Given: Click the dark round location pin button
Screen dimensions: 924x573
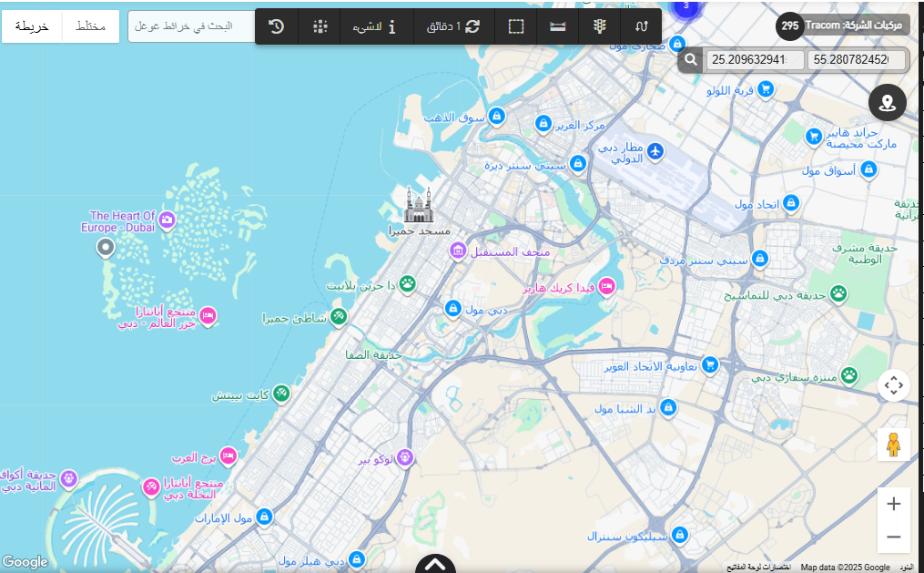Looking at the screenshot, I should tap(887, 103).
